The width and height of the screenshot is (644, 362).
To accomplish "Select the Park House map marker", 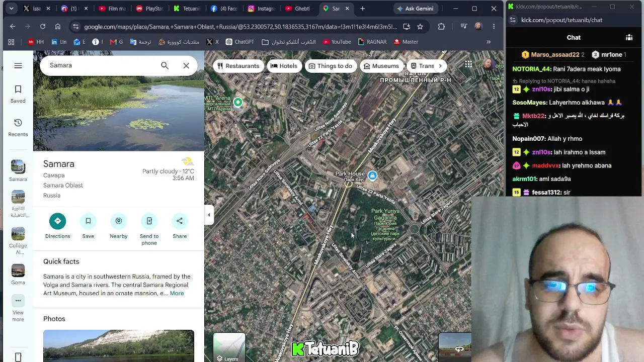I will (372, 175).
